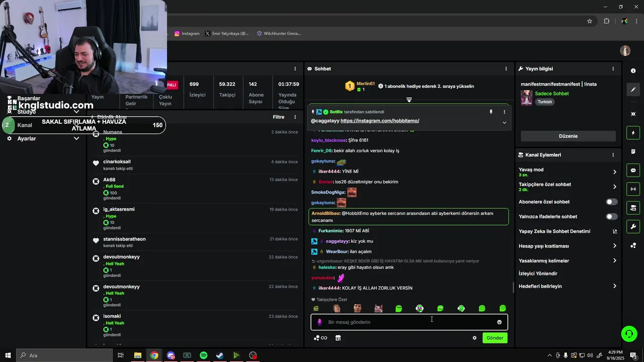Click the taskbar Ara search box
644x362 pixels.
[64, 355]
